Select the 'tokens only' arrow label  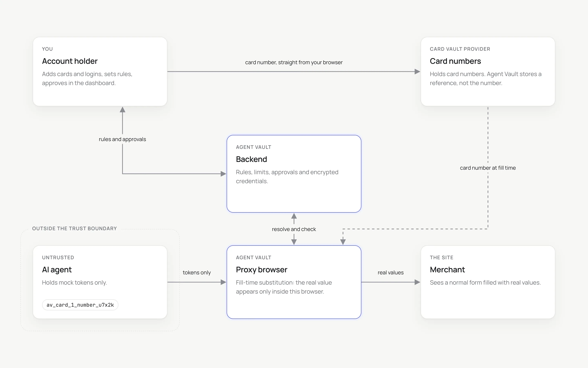pos(197,273)
